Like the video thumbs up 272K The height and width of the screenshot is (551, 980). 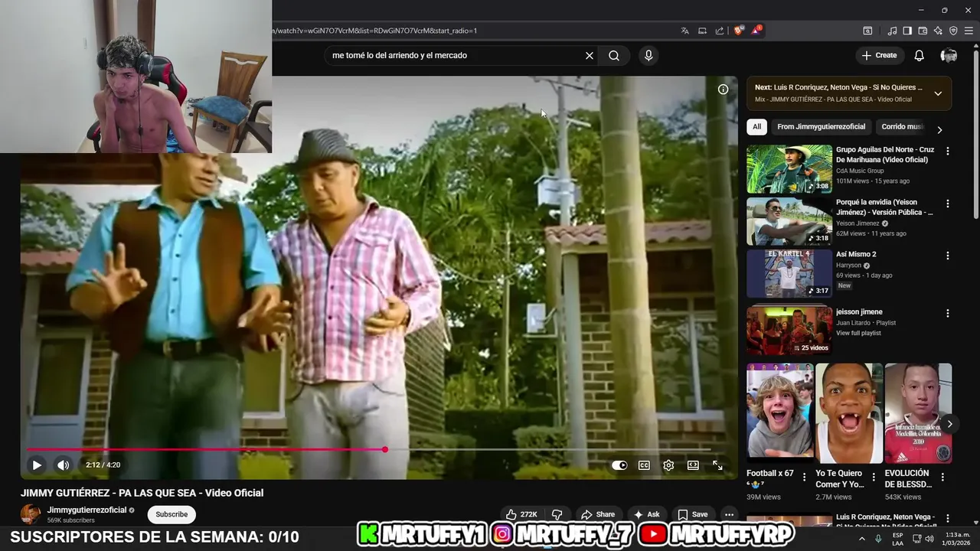[521, 514]
